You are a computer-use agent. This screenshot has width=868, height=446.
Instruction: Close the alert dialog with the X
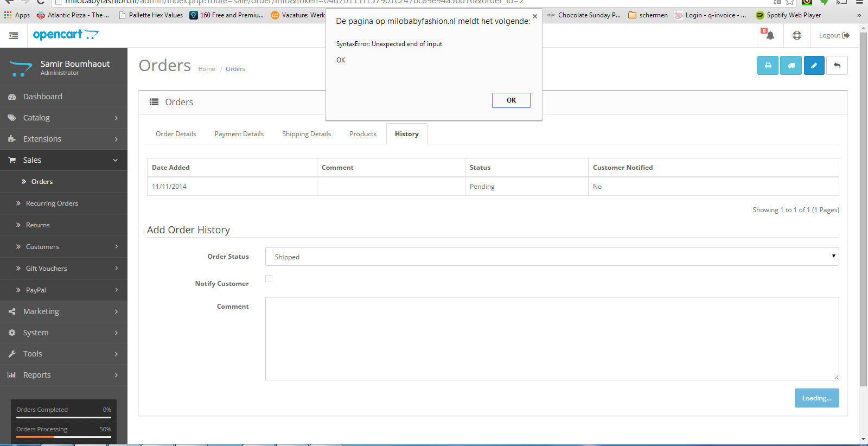point(535,16)
